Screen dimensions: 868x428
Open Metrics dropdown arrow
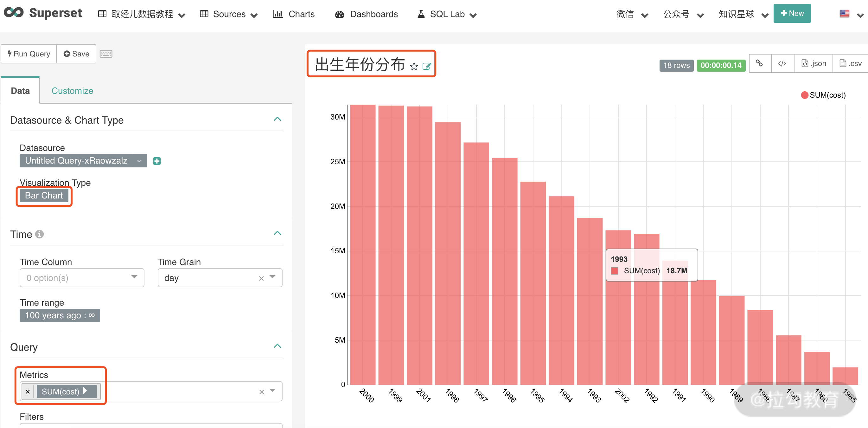click(272, 390)
